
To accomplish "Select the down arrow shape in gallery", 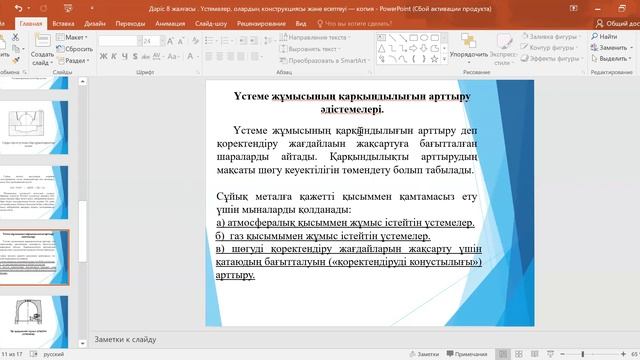I will pos(424,49).
